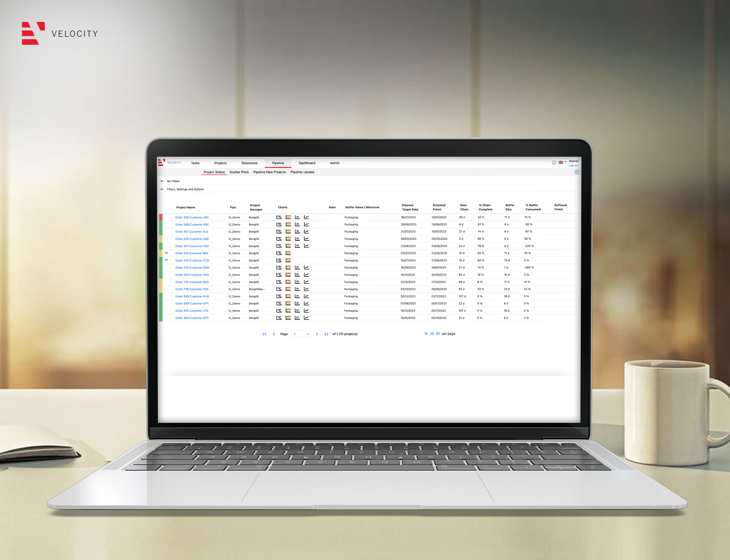Click the % Buffer Consumed column header

pos(533,207)
